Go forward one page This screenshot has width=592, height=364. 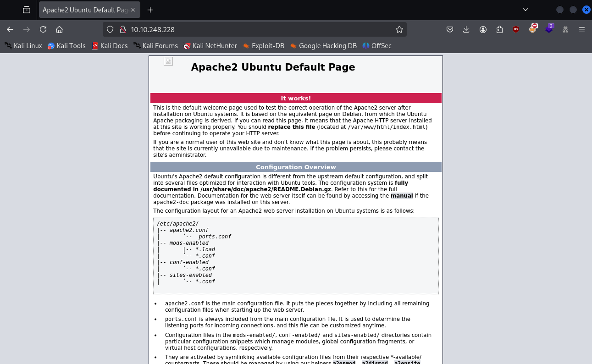[x=27, y=29]
